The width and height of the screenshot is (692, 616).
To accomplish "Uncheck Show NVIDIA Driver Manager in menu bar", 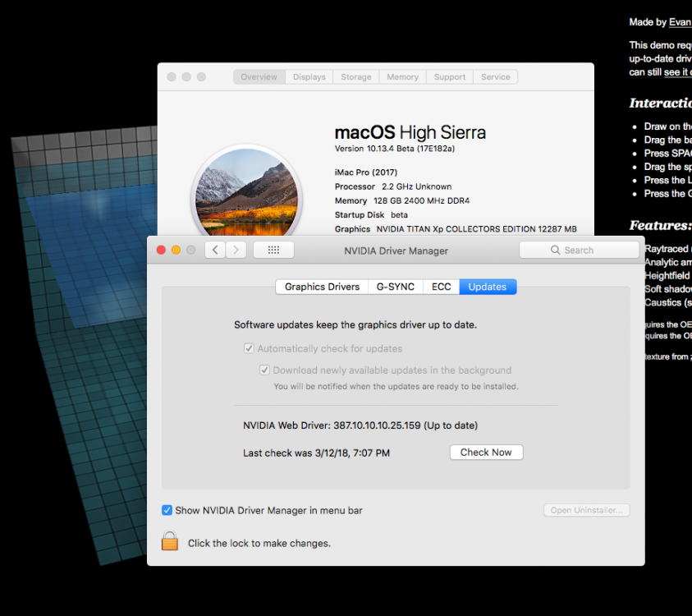I will (x=167, y=511).
